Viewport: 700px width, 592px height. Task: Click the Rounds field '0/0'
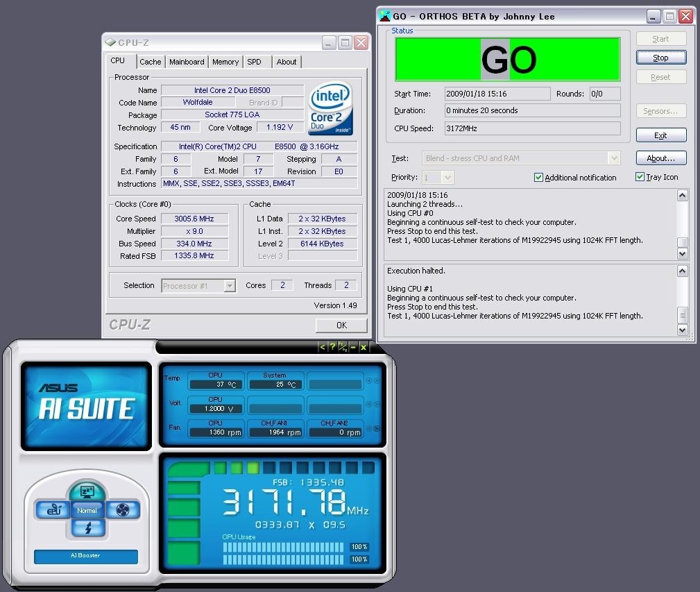tap(605, 94)
